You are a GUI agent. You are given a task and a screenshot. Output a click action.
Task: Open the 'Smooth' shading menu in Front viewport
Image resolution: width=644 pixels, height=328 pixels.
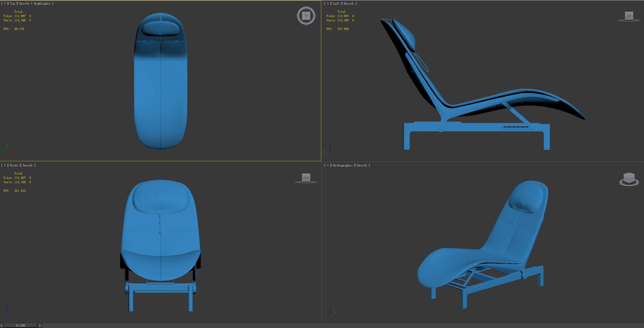28,165
